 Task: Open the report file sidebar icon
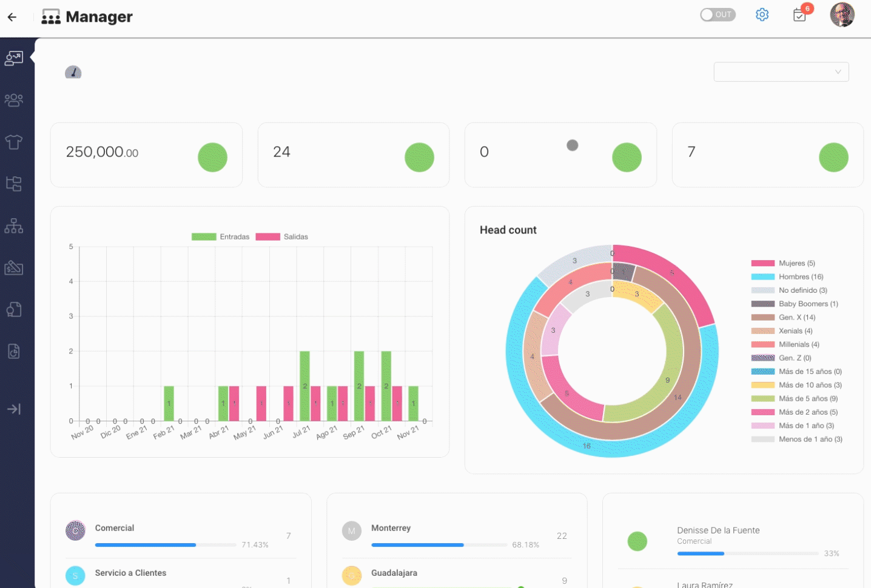14,351
